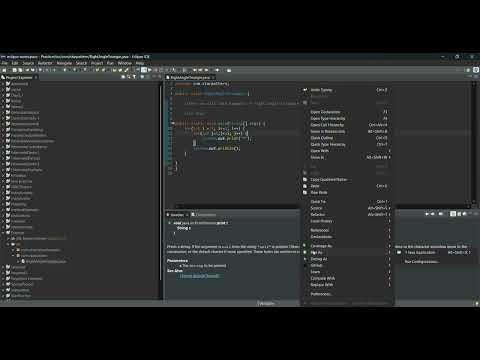Expand the Replace With submenu
Viewport: 480px width, 360px height.
[x=347, y=285]
